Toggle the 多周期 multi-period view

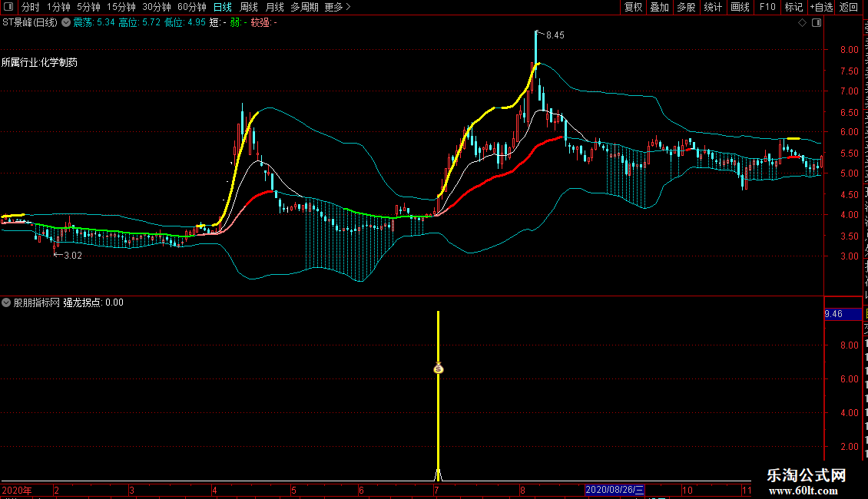tap(304, 7)
